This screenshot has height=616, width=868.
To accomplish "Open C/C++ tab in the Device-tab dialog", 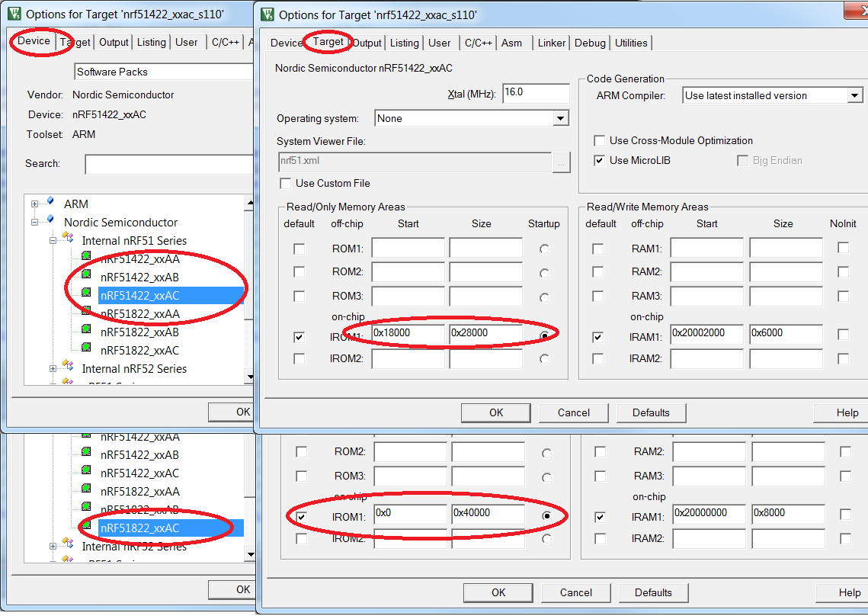I will click(x=225, y=42).
